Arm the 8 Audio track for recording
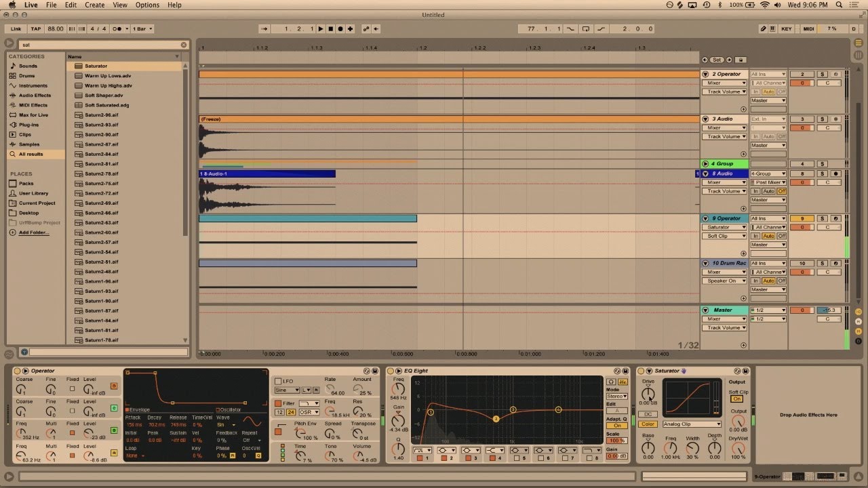The height and width of the screenshot is (488, 868). pos(835,174)
